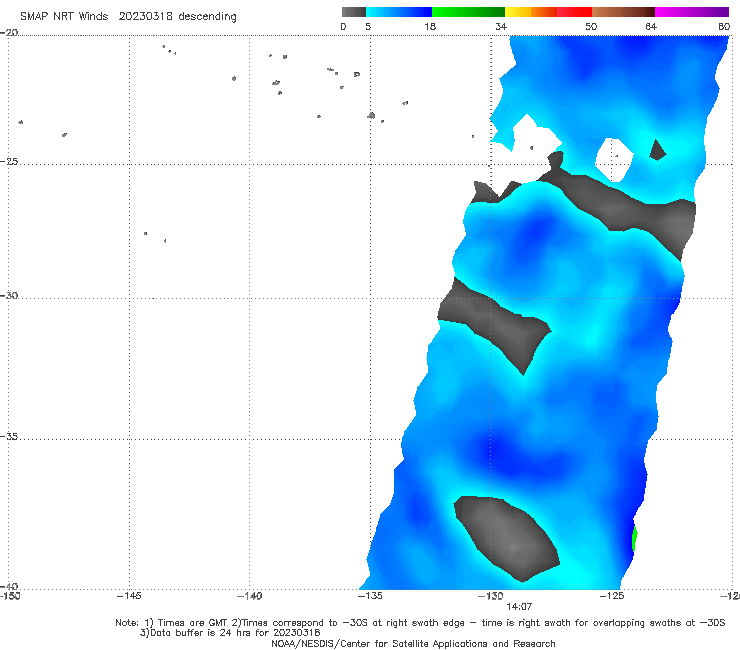Click the large dark gray low-wind patch near -39 latitude
Image resolution: width=740 pixels, height=650 pixels.
(x=507, y=538)
